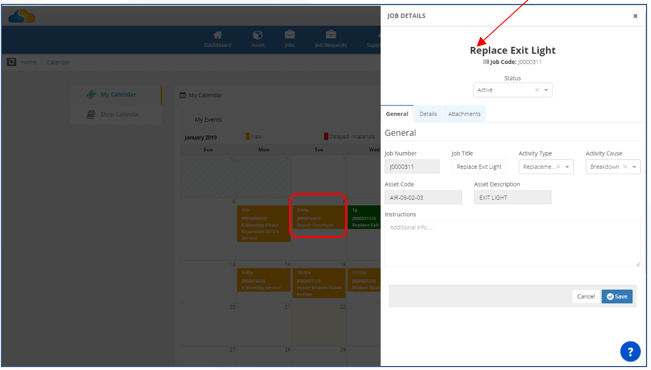Viewport: 651px width, 370px height.
Task: Click the Mon column header
Action: [x=263, y=149]
